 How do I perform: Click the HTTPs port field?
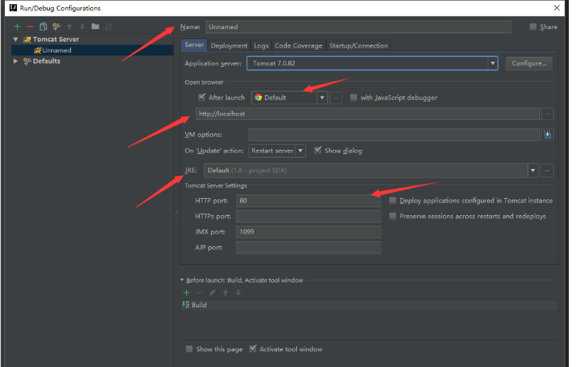[309, 217]
